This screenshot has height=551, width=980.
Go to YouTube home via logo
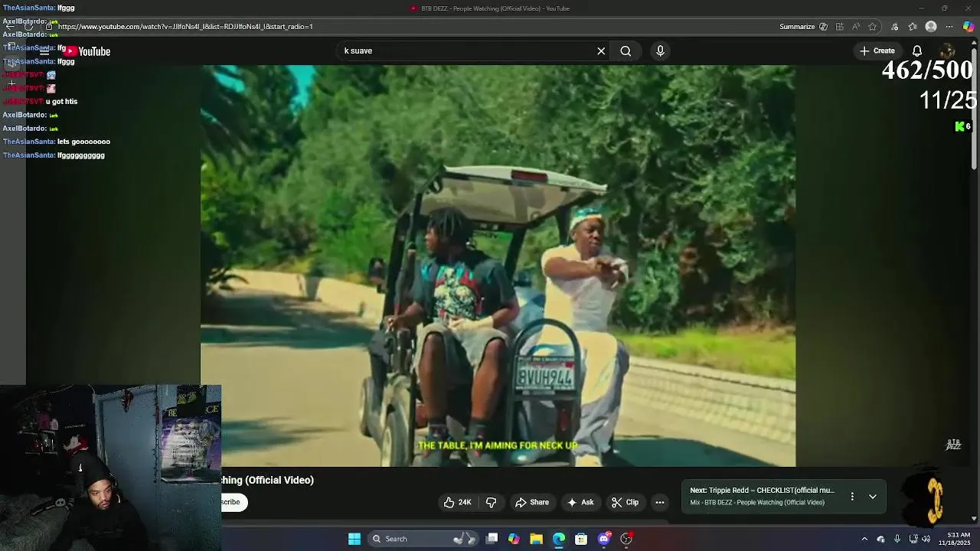(87, 51)
